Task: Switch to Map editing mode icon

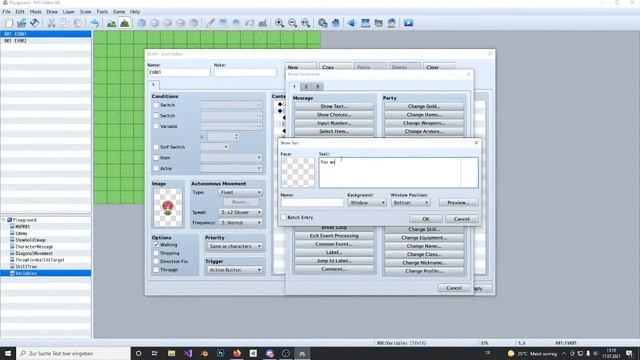Action: [111, 23]
